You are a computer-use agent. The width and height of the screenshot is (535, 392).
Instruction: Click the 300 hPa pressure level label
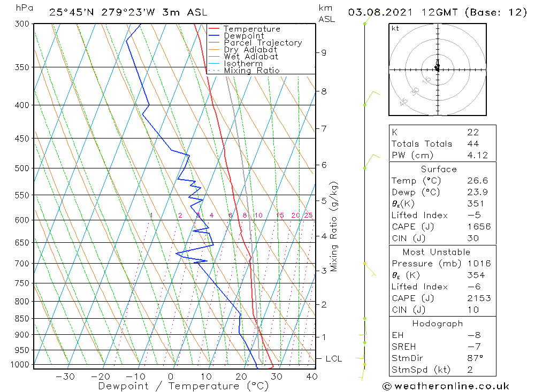coord(22,24)
